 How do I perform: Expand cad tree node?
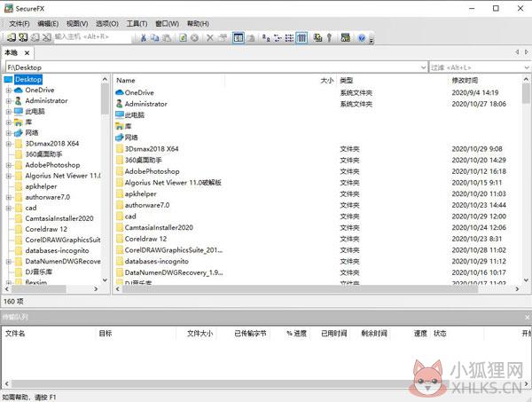(9, 208)
